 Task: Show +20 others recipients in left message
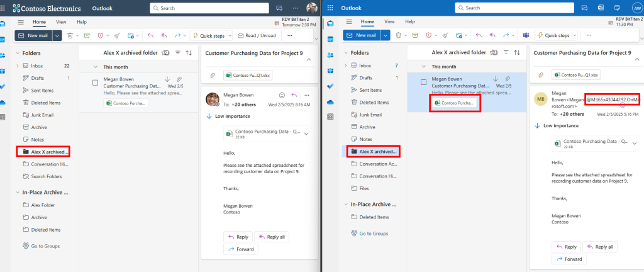click(x=243, y=105)
